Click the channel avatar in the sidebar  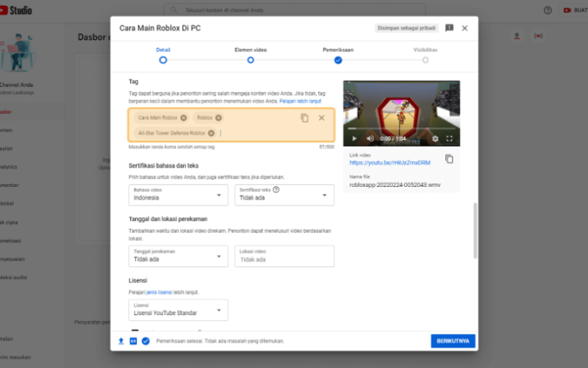click(x=17, y=52)
